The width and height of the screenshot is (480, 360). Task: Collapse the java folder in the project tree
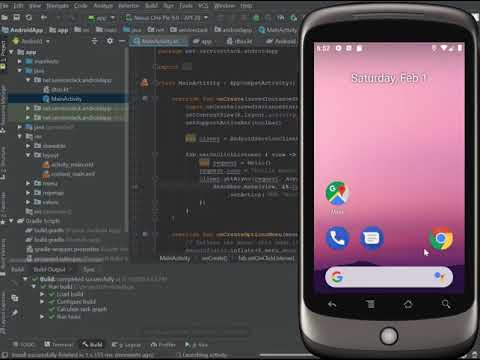coord(20,71)
